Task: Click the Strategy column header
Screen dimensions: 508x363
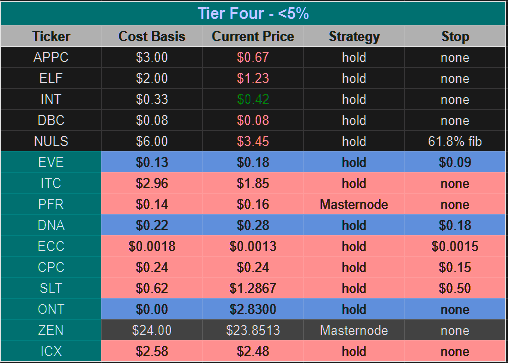Action: coord(354,36)
